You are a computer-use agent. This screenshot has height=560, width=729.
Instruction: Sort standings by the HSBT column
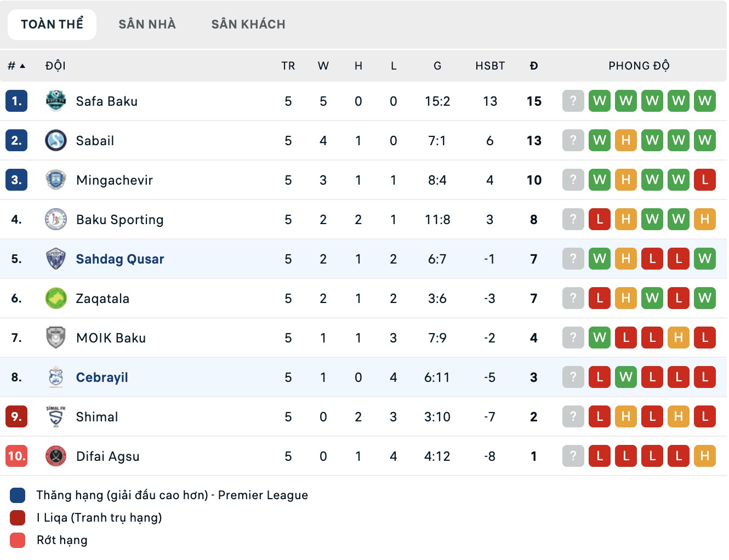pyautogui.click(x=490, y=66)
